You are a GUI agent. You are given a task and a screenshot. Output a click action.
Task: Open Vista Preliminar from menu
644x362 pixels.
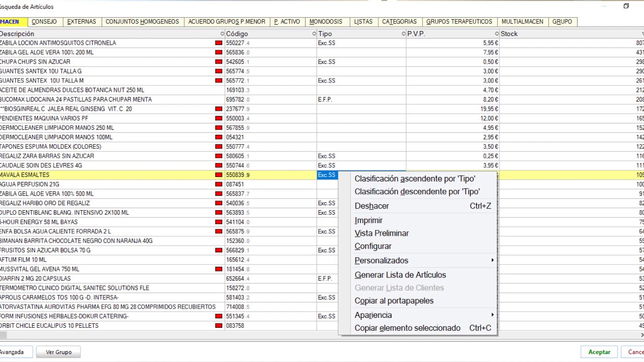tap(382, 233)
